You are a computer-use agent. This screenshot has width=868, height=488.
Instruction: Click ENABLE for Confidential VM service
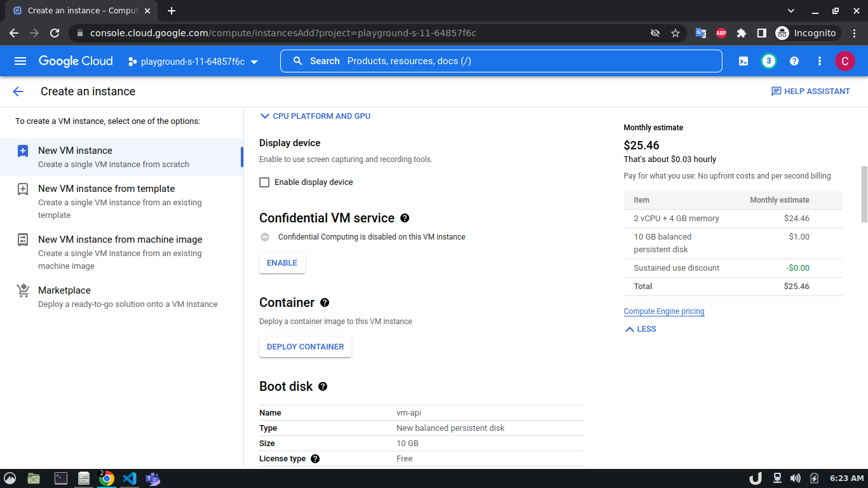[x=282, y=263]
